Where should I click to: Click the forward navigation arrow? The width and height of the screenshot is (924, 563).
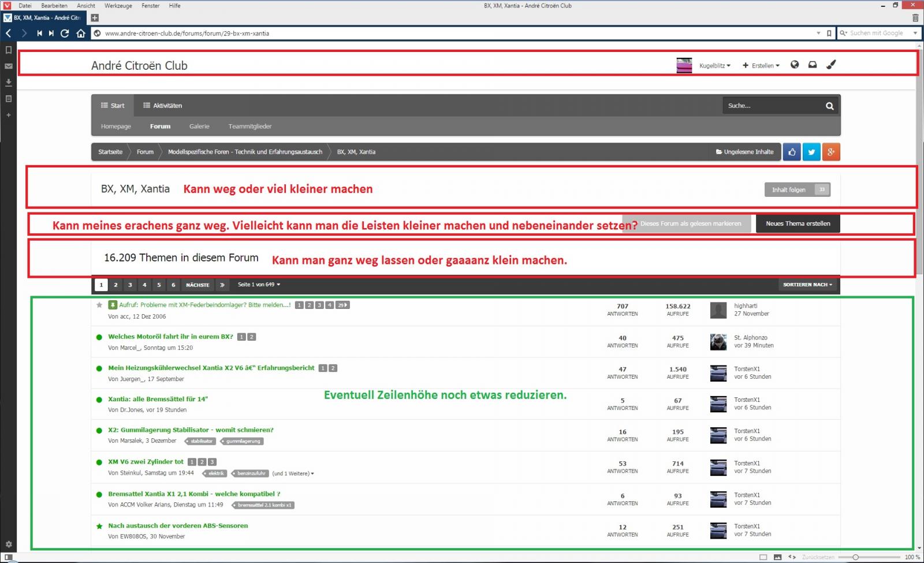click(24, 33)
